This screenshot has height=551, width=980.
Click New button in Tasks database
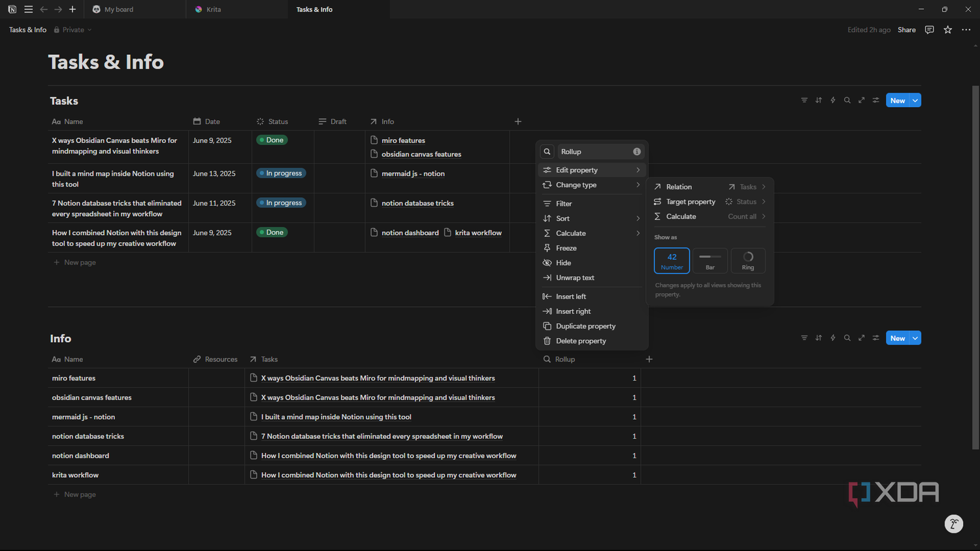[898, 101]
